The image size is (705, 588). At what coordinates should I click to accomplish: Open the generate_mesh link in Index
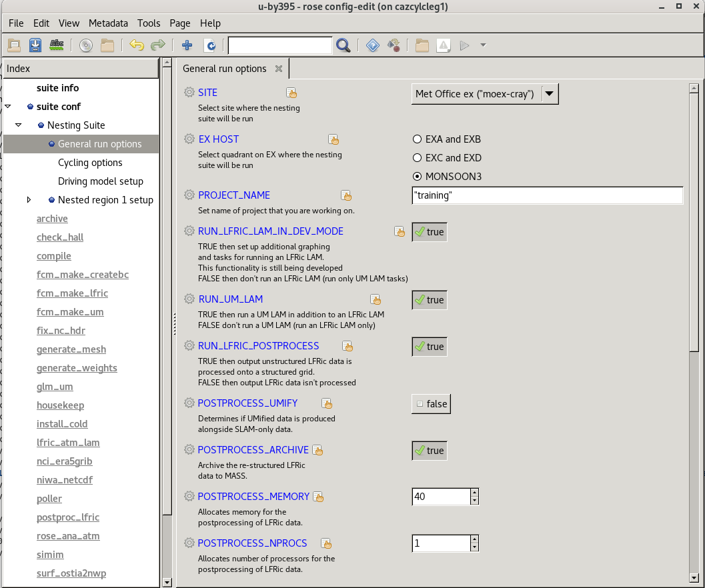[x=71, y=349]
